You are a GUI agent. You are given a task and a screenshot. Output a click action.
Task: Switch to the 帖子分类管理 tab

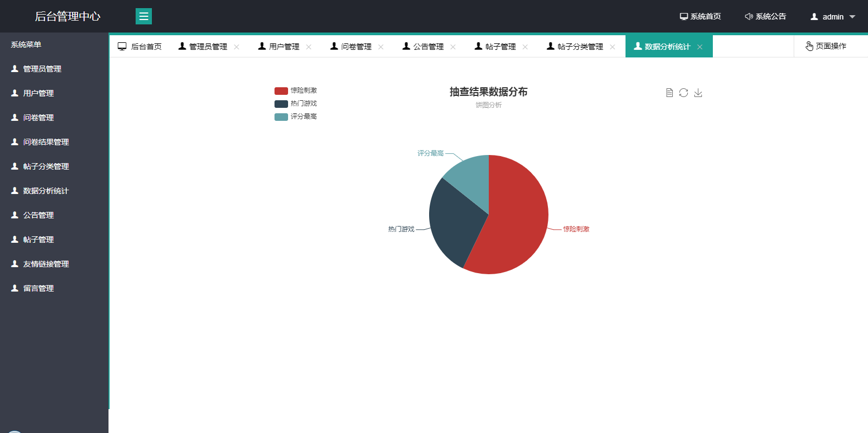(580, 47)
